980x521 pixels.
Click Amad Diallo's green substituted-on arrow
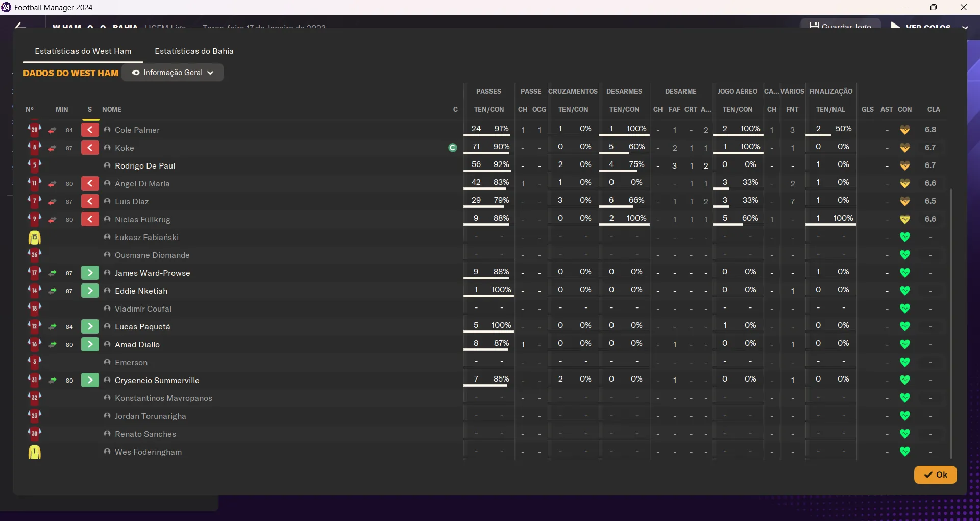[x=90, y=345]
